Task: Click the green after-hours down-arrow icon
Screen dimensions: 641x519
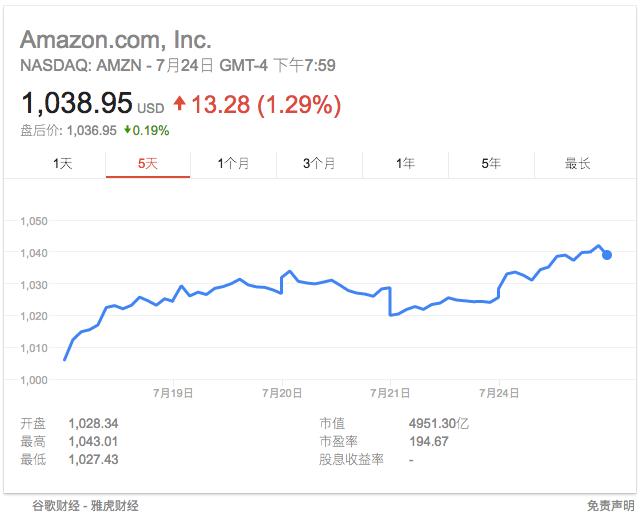Action: pos(130,130)
